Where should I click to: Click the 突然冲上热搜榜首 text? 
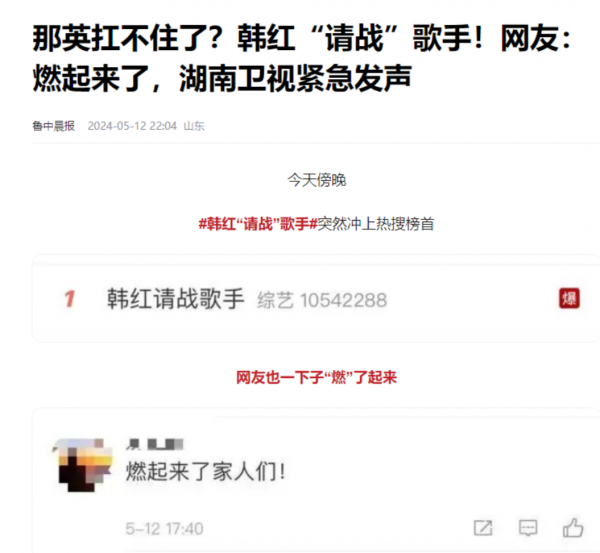click(x=376, y=224)
